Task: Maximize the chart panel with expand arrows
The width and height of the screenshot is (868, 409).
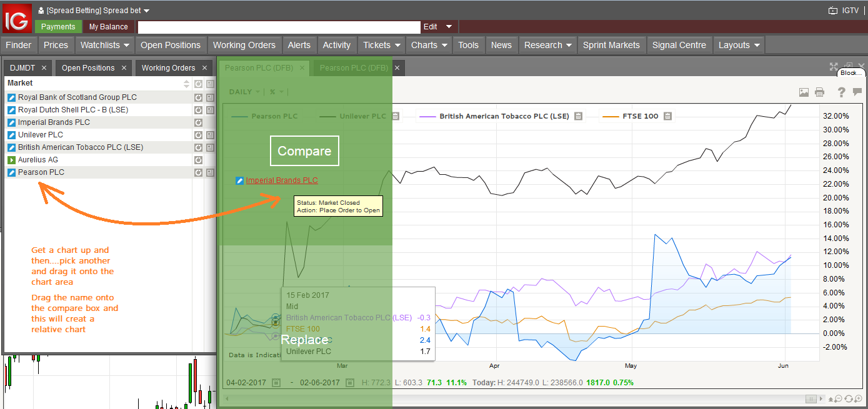Action: [834, 66]
